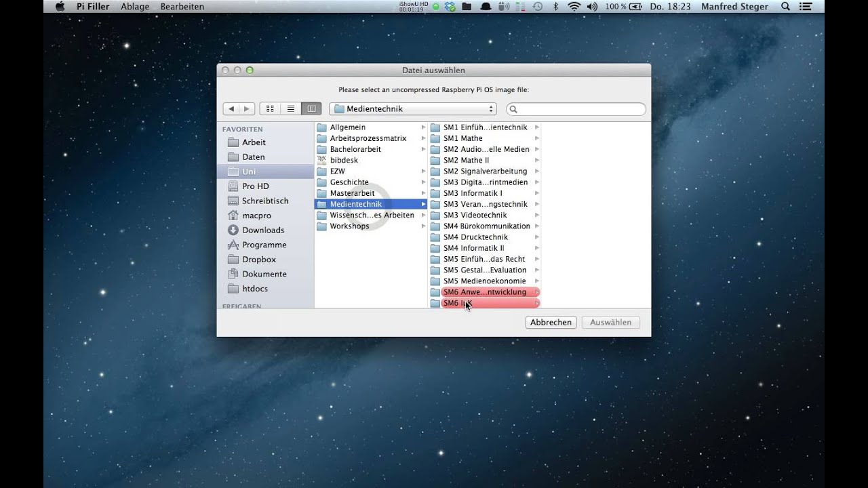
Task: Expand the SM3 Digita...rintmedien folder arrow
Action: (x=536, y=182)
